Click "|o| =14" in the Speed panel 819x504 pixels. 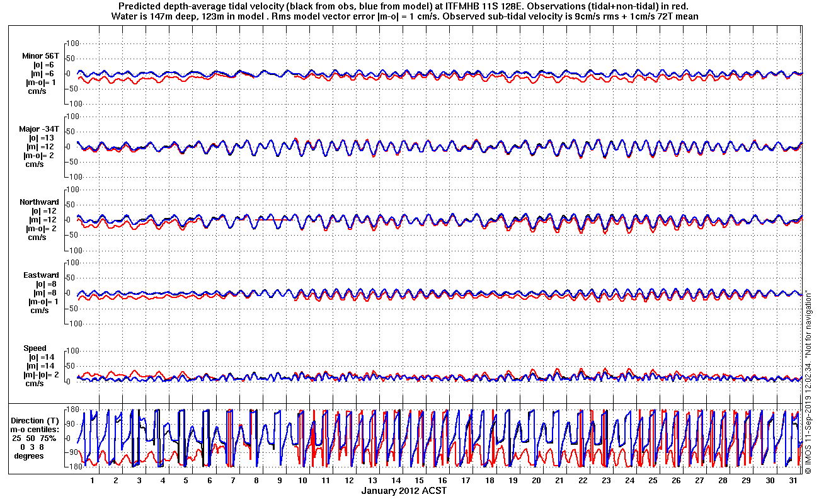tap(42, 357)
